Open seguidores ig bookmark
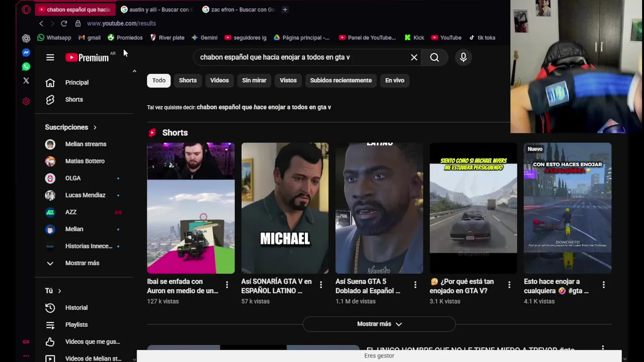Screen dimensions: 644x362 (x=246, y=38)
